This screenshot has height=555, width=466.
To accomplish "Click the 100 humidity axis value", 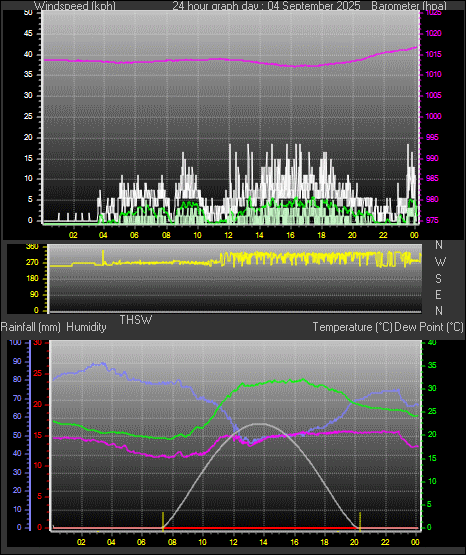I will 15,342.
